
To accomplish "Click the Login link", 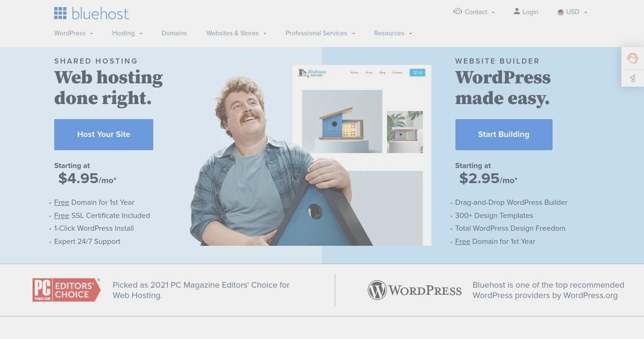I will 530,12.
